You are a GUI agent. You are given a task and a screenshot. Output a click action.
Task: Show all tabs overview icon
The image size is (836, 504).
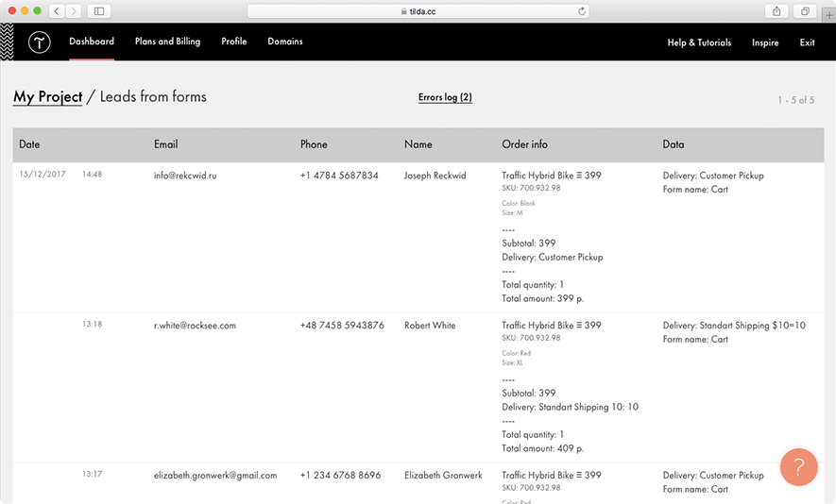(x=806, y=11)
